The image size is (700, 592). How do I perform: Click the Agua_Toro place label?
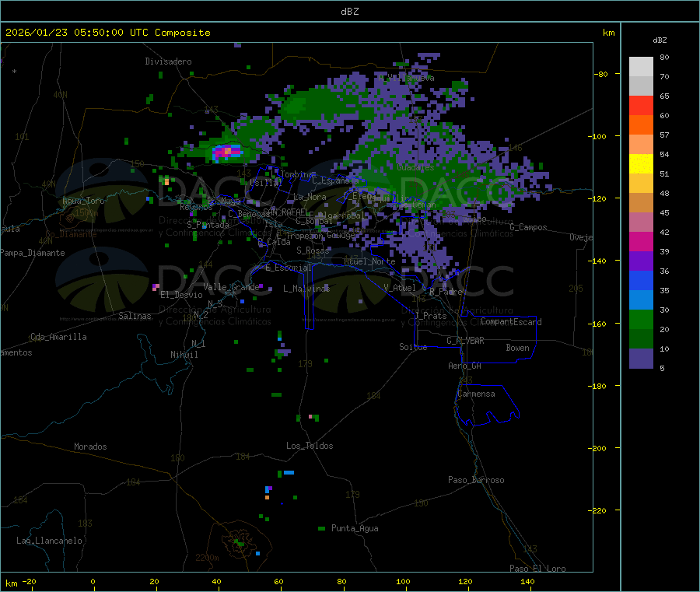point(83,201)
